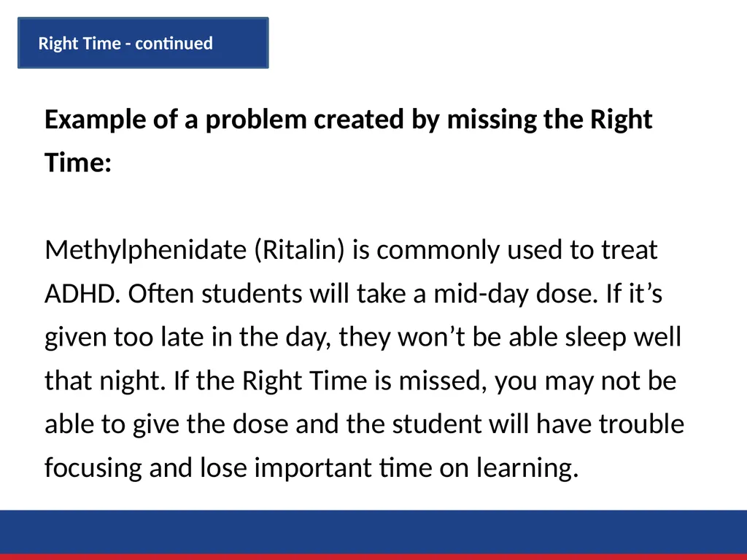Click 'commonly used to treat' in the first line

point(517,251)
